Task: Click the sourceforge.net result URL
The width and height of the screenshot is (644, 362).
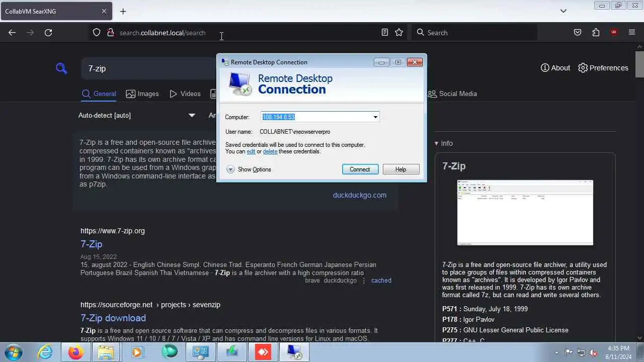Action: tap(150, 305)
